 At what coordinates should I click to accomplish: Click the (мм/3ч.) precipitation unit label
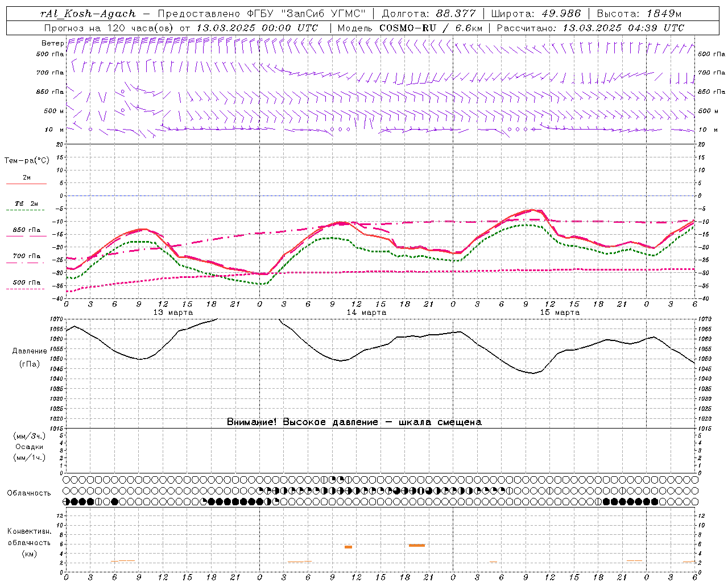click(30, 436)
